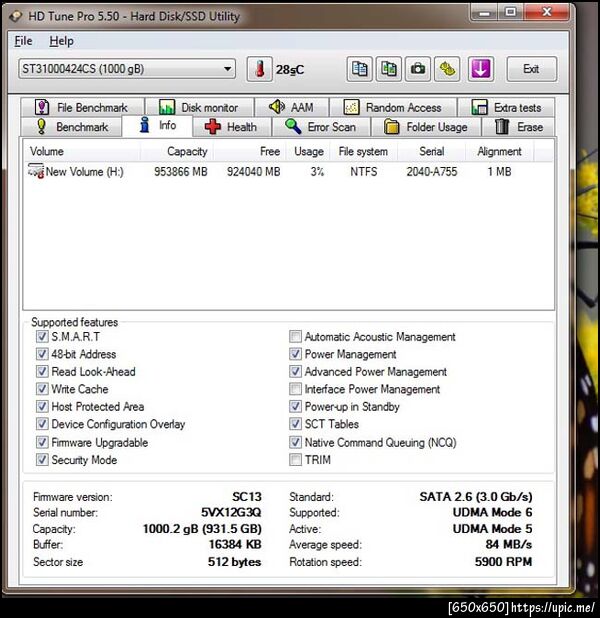Screen dimensions: 600x618
Task: Toggle Native Command Queuing (NCQ) checkbox
Action: pyautogui.click(x=295, y=442)
